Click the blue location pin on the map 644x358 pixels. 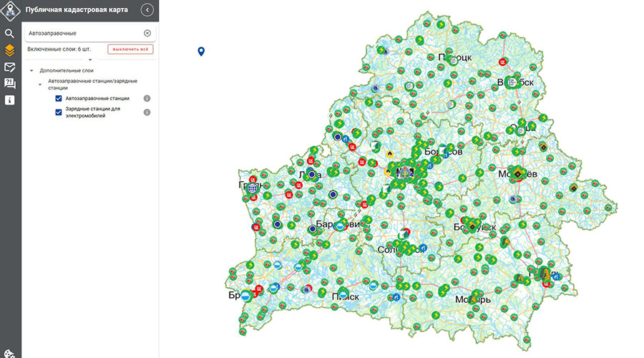coord(201,52)
